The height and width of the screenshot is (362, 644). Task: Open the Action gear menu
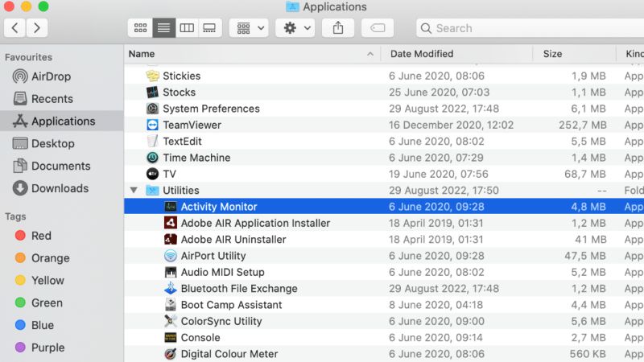[x=295, y=28]
